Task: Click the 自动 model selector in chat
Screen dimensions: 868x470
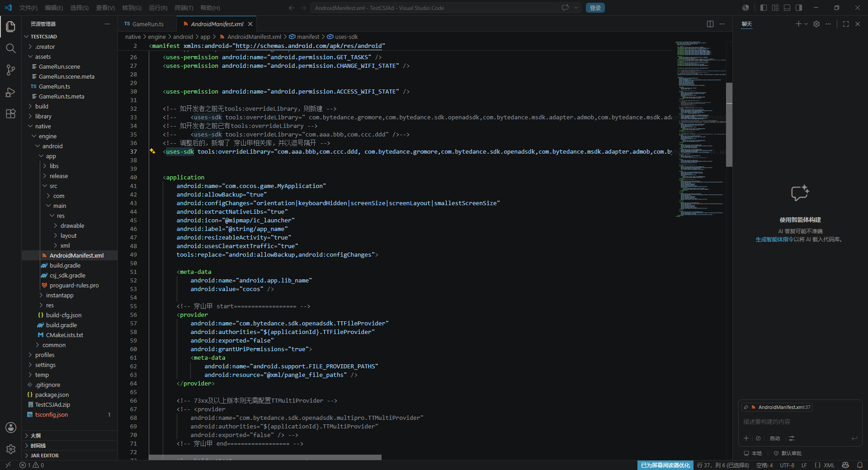Action: (775, 438)
